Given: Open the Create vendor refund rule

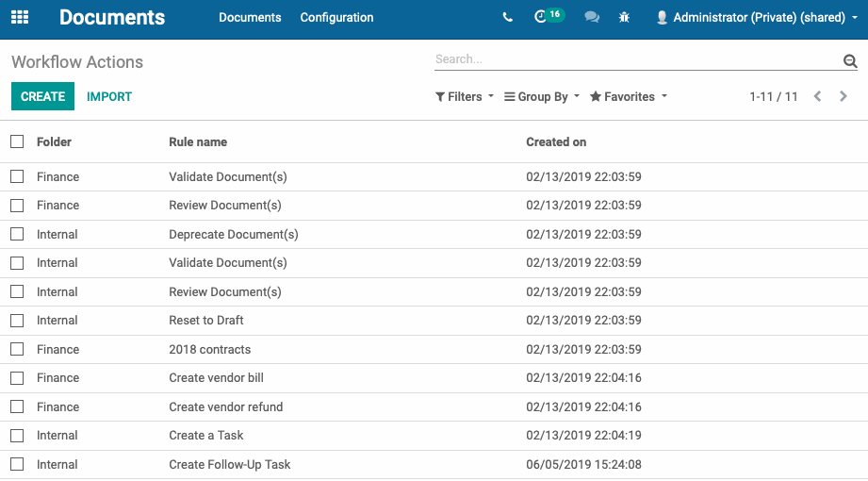Looking at the screenshot, I should pyautogui.click(x=225, y=406).
